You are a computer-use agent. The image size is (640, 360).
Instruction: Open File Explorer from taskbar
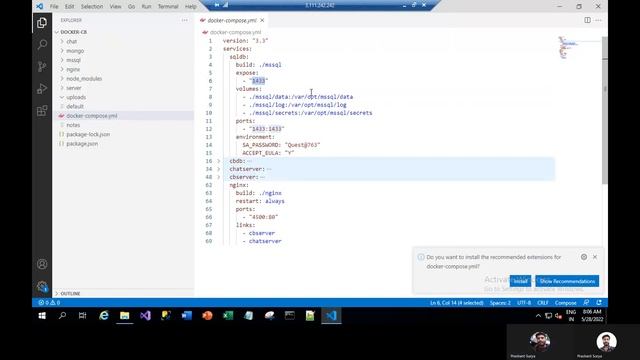click(x=124, y=316)
